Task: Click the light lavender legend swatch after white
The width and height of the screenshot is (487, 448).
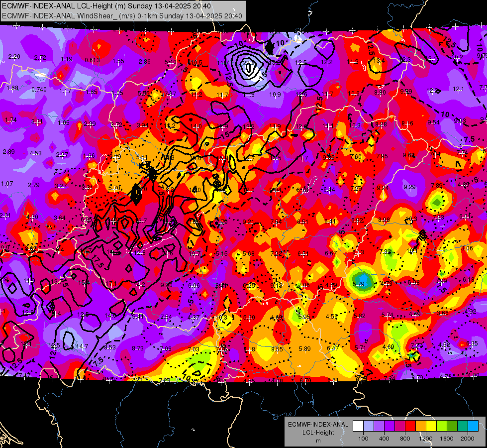Action: pos(369,426)
